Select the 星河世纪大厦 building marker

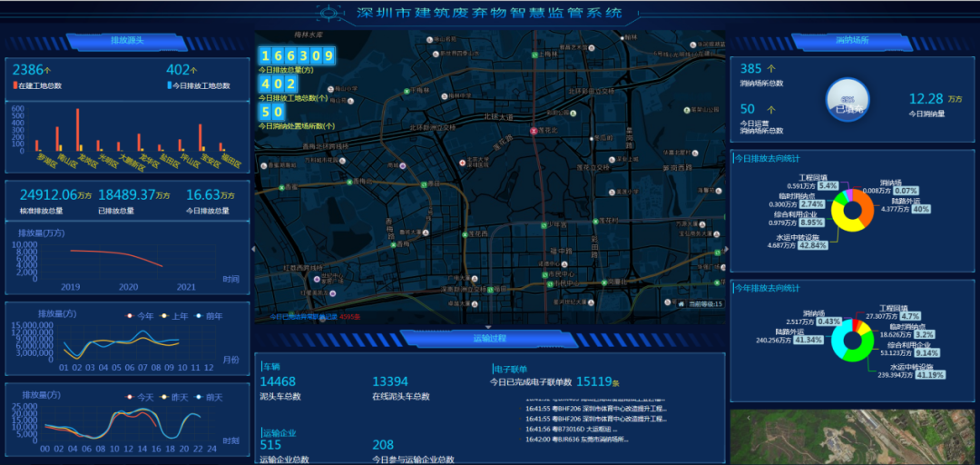(x=592, y=302)
